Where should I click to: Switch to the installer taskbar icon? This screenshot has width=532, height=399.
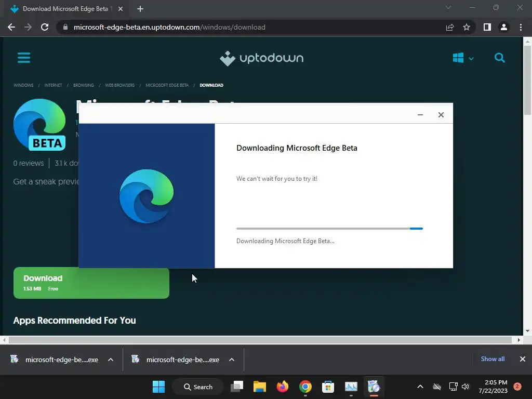pyautogui.click(x=374, y=387)
